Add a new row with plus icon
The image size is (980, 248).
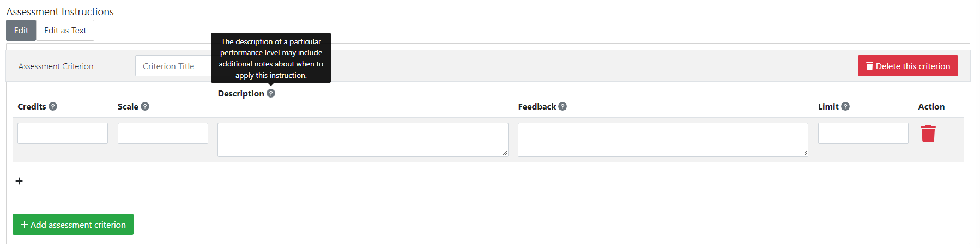tap(19, 181)
